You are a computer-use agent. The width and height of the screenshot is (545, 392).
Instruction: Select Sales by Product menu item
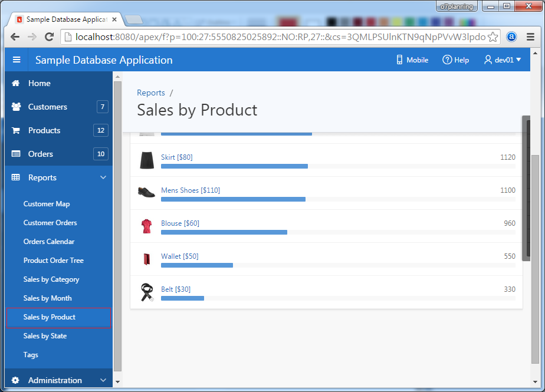click(x=59, y=318)
